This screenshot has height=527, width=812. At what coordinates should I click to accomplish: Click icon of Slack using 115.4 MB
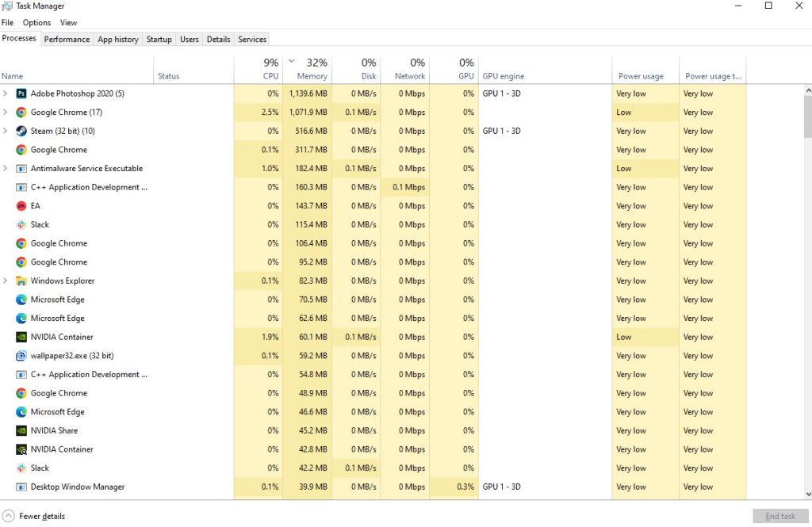click(21, 225)
